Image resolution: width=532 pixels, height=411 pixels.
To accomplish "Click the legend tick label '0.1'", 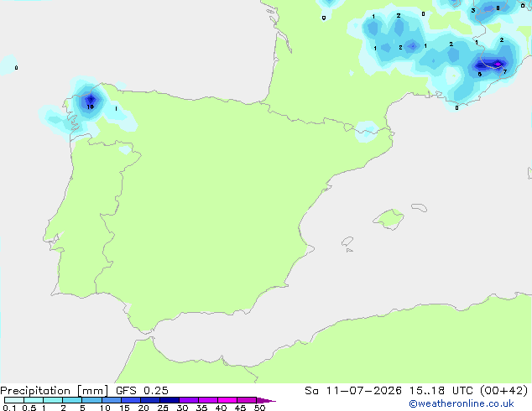I will tap(9, 408).
